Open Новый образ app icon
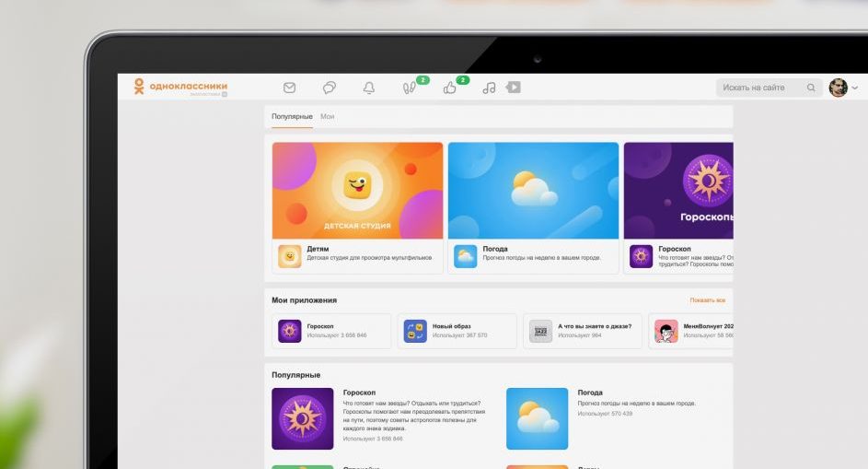The height and width of the screenshot is (469, 868). coord(415,331)
